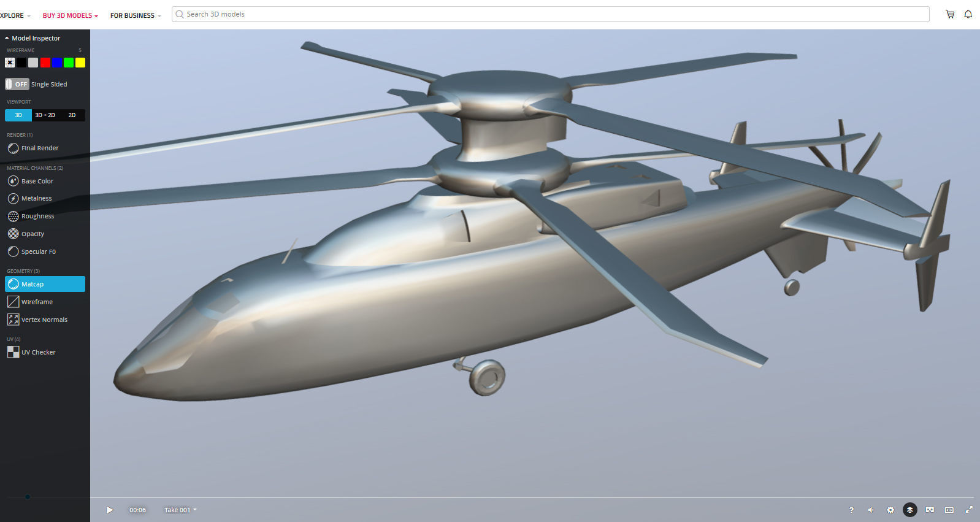Image resolution: width=980 pixels, height=522 pixels.
Task: Expand the Explore menu arrow
Action: point(29,16)
